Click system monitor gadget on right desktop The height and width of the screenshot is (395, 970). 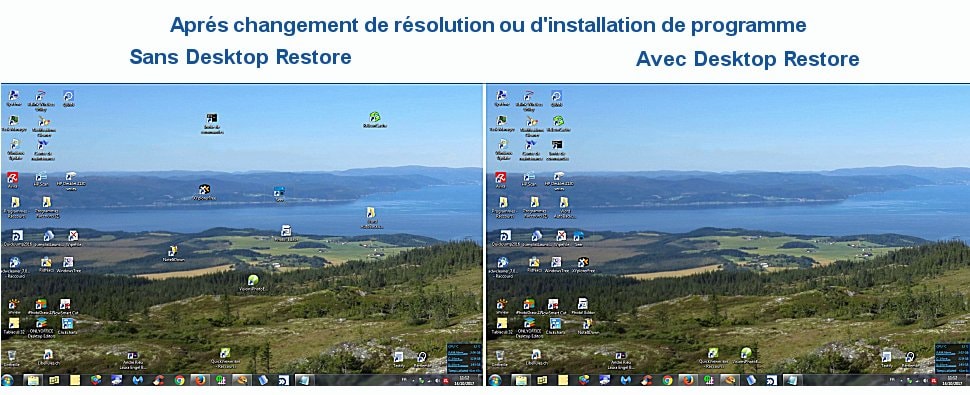(x=951, y=359)
